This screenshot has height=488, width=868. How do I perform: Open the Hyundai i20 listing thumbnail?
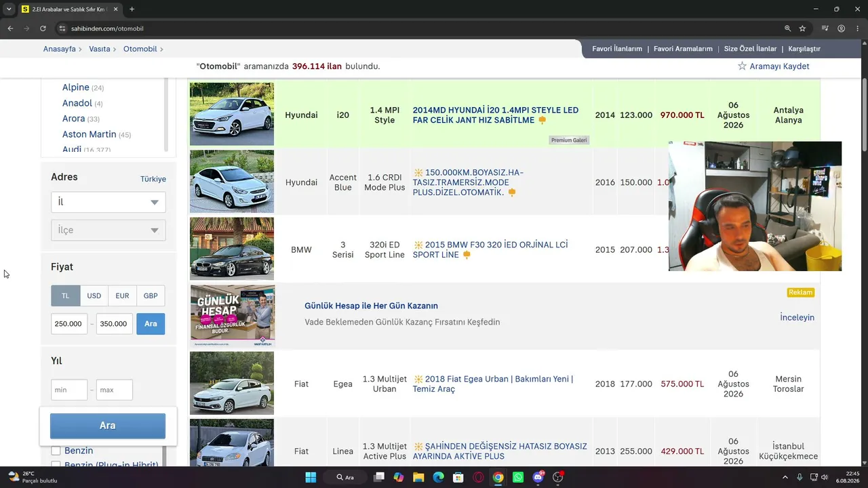tap(232, 114)
